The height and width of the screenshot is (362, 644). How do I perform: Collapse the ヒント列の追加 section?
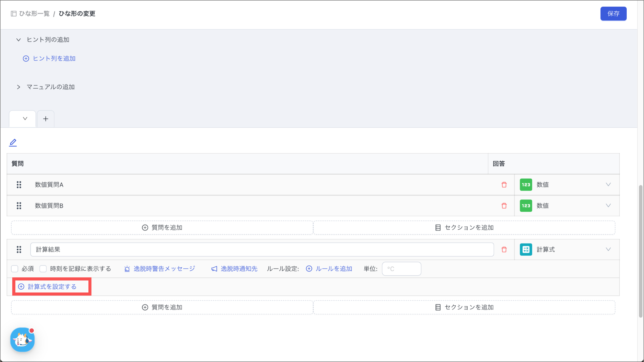(19, 40)
